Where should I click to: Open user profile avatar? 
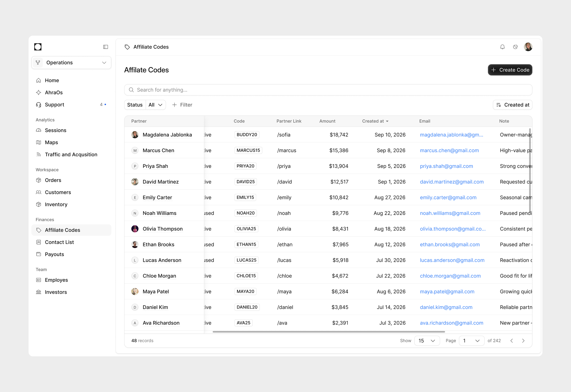(528, 47)
